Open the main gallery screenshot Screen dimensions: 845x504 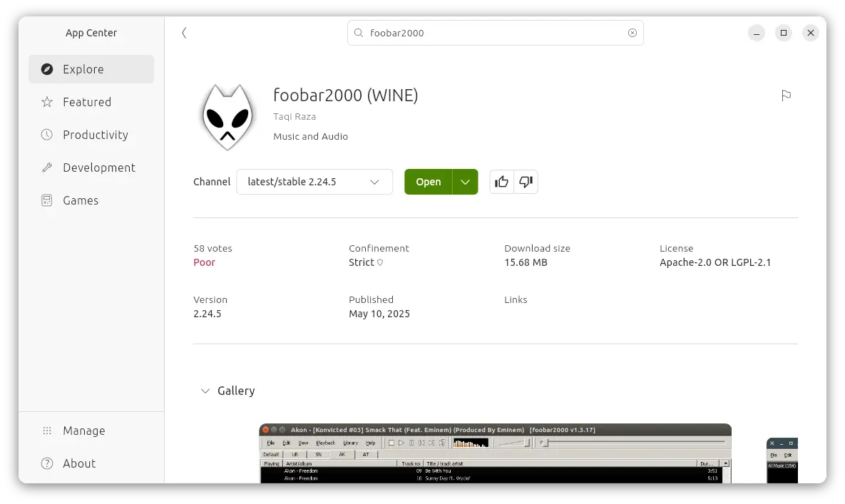tap(496, 453)
